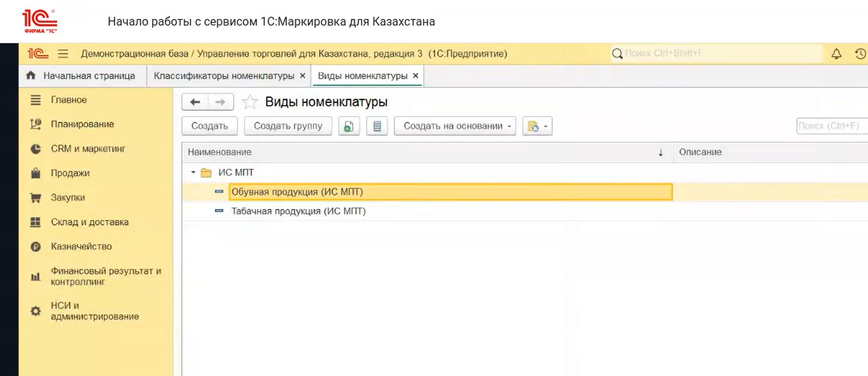Open the Планирование section
Viewport: 868px width, 376px height.
82,124
